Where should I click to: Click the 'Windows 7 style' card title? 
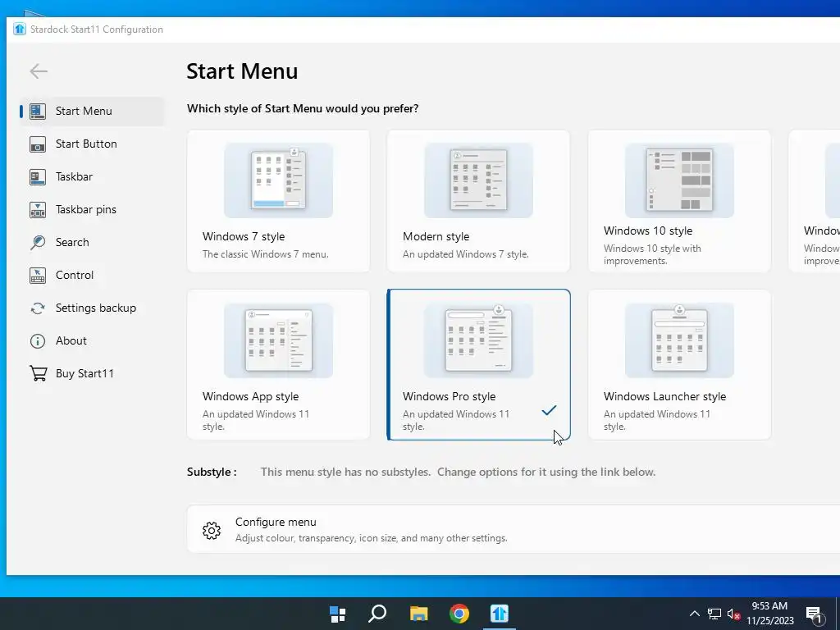pyautogui.click(x=244, y=236)
